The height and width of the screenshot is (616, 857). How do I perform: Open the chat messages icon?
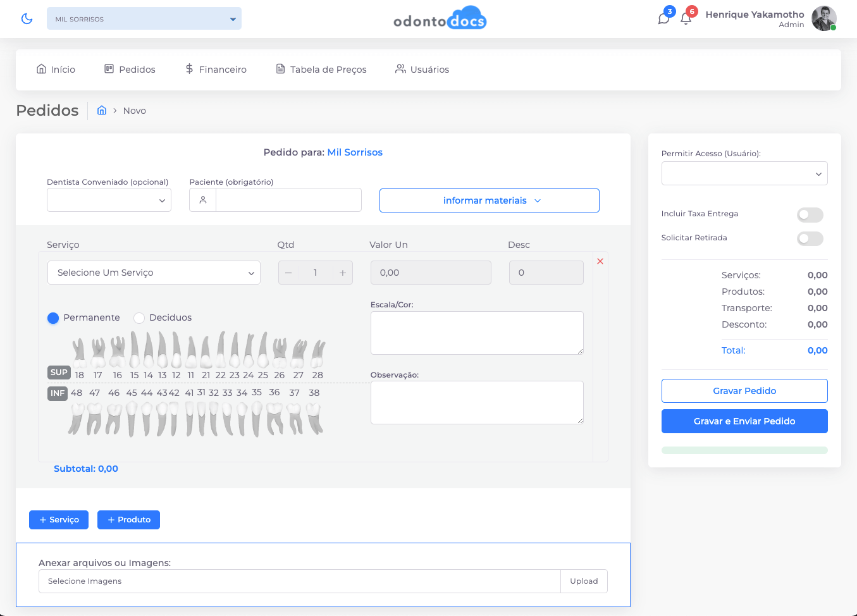pyautogui.click(x=663, y=18)
